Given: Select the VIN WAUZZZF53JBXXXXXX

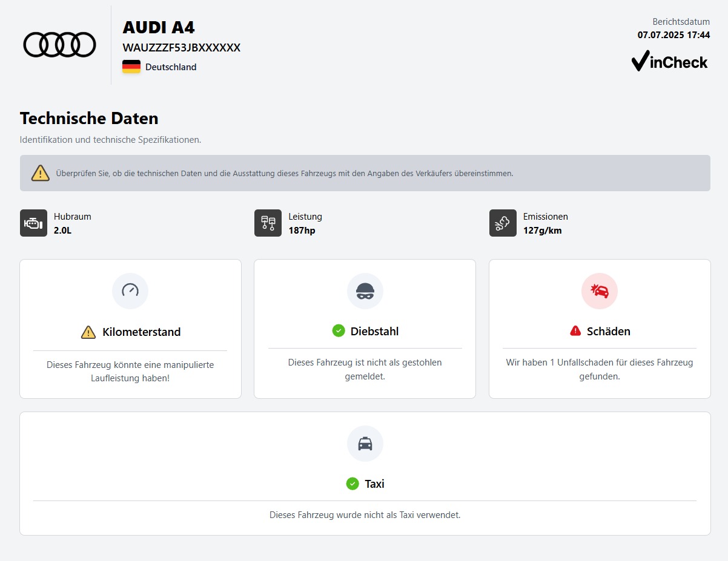Looking at the screenshot, I should click(x=182, y=47).
